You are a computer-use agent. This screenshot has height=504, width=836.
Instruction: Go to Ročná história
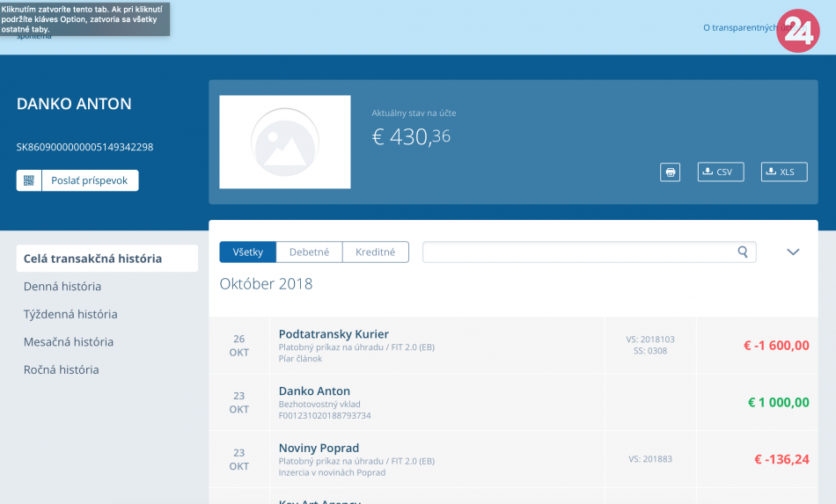62,370
